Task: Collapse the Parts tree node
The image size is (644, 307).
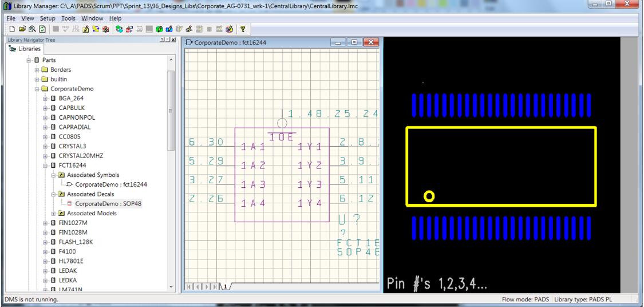Action: (29, 60)
